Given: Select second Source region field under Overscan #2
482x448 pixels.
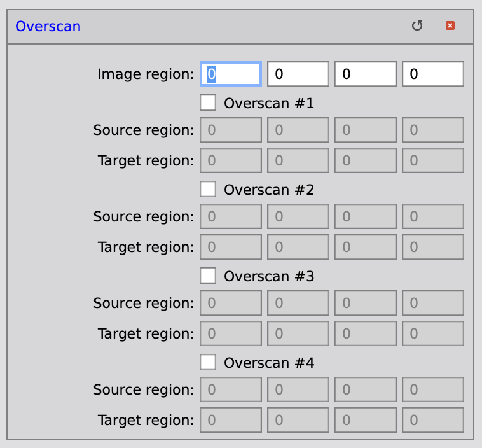Looking at the screenshot, I should (x=298, y=216).
